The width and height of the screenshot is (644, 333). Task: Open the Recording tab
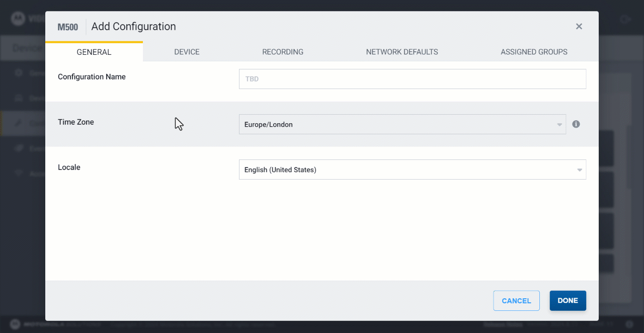coord(283,52)
